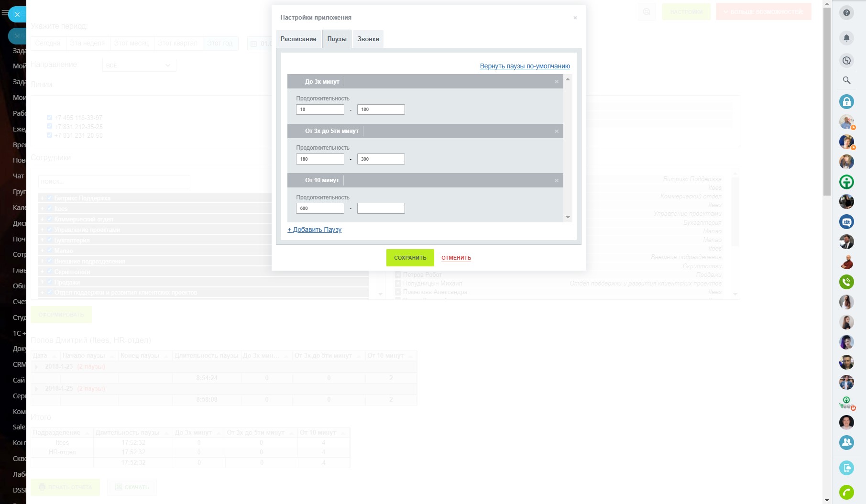
Task: Expand the Продажи department tree node
Action: click(43, 282)
